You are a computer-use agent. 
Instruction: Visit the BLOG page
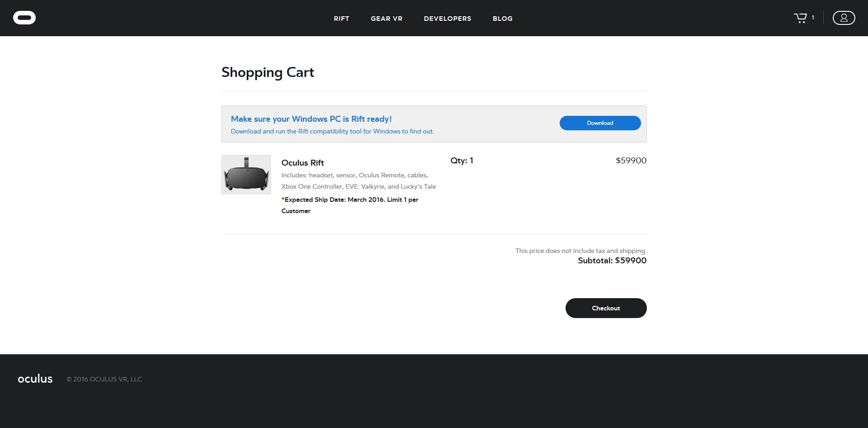(x=502, y=19)
